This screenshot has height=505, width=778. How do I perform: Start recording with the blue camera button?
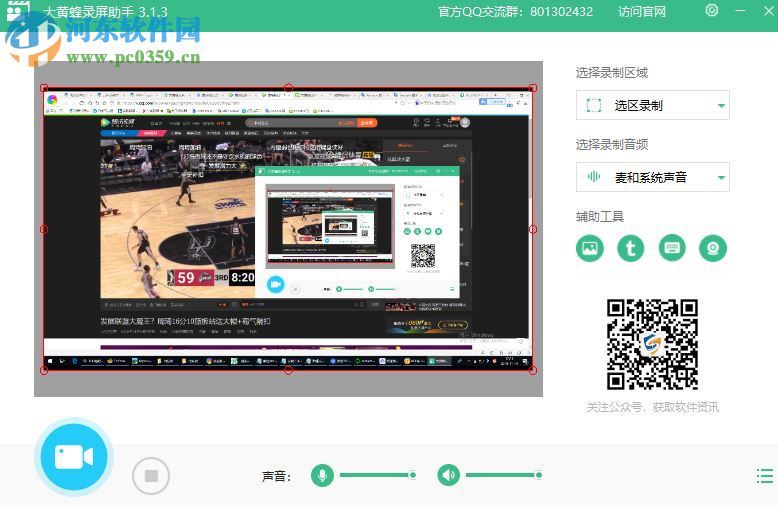[x=74, y=457]
